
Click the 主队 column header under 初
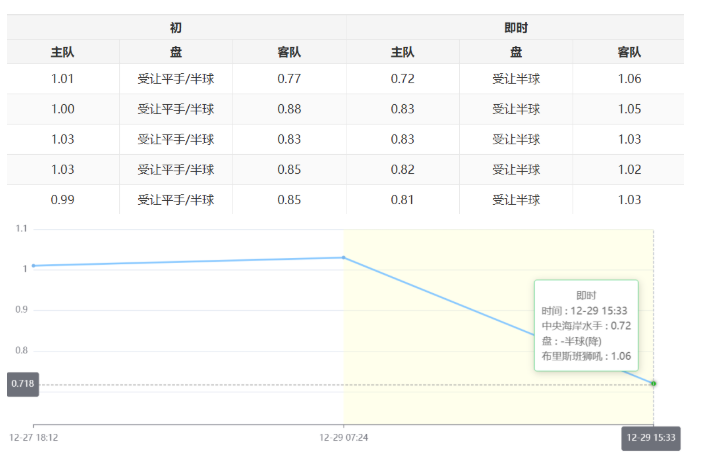click(63, 52)
